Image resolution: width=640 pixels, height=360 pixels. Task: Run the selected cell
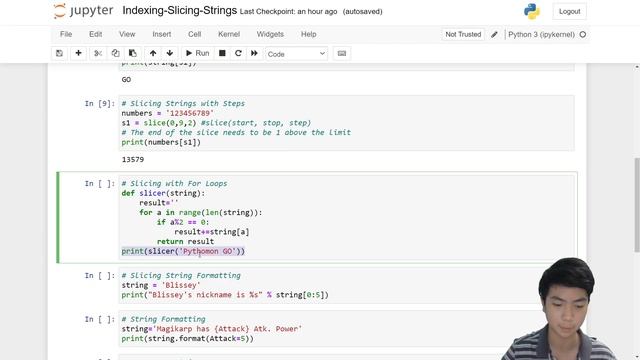click(198, 53)
